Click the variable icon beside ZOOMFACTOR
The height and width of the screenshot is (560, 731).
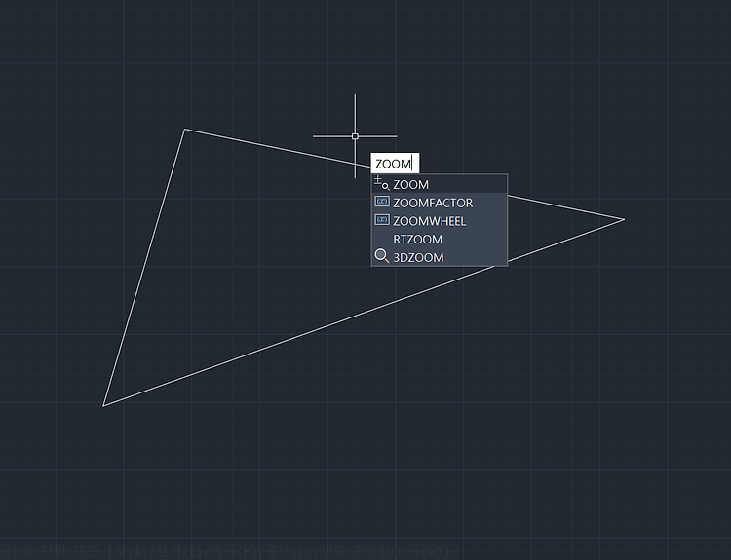(382, 202)
